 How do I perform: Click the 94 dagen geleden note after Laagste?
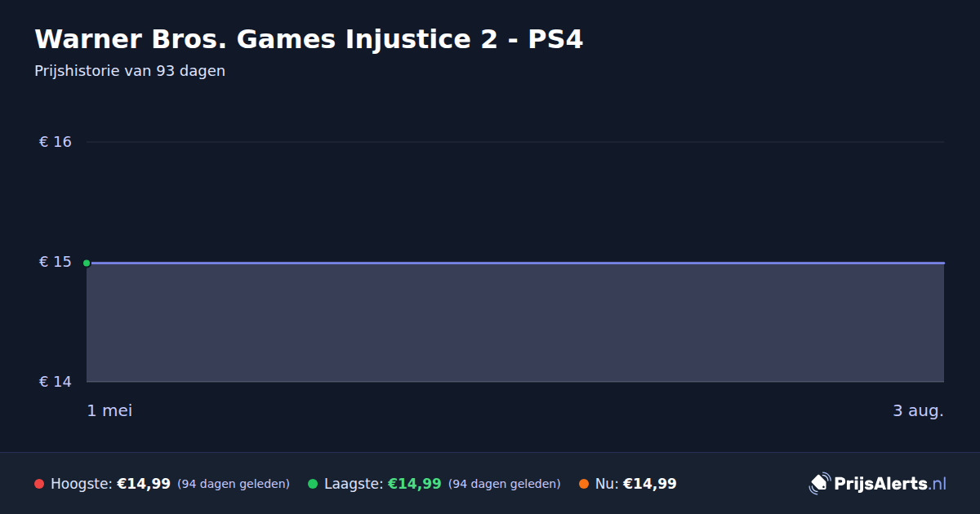pos(505,484)
